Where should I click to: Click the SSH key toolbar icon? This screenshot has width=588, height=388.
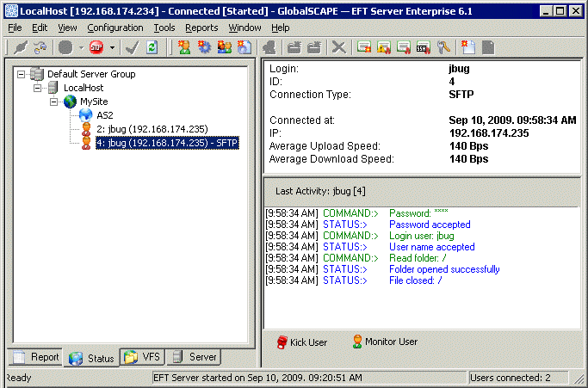[424, 47]
